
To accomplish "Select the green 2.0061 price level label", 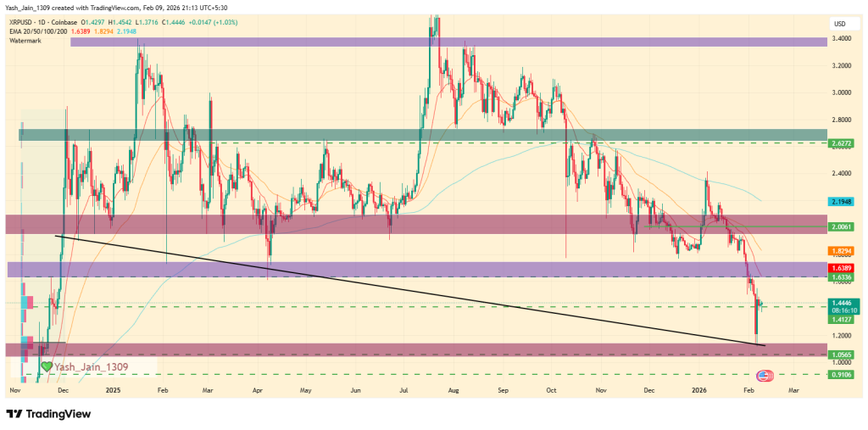I will point(841,226).
